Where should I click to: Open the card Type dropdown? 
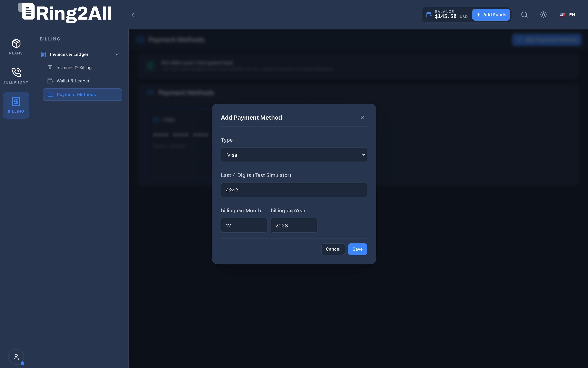[x=294, y=155]
